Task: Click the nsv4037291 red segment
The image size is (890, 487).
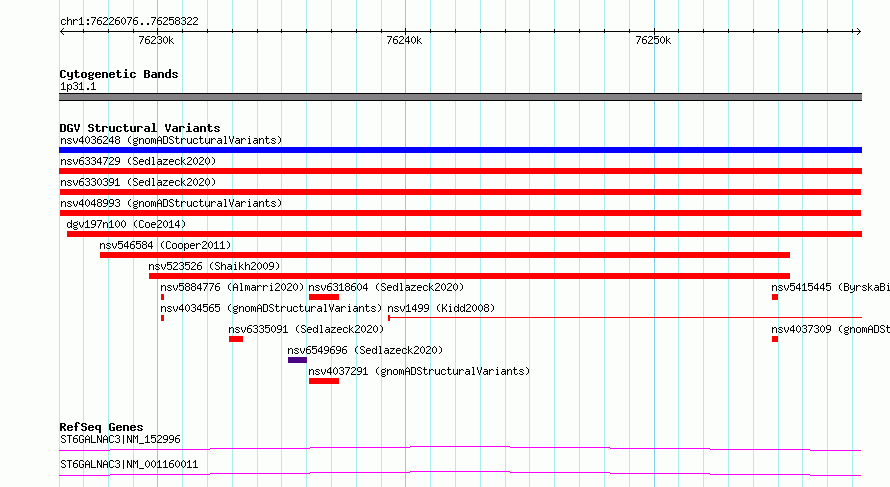Action: pyautogui.click(x=324, y=381)
